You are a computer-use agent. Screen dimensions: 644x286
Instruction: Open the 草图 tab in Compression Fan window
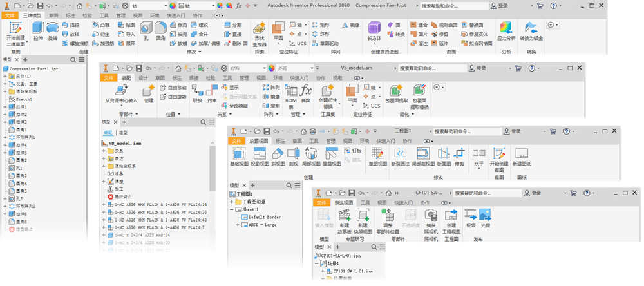(53, 15)
